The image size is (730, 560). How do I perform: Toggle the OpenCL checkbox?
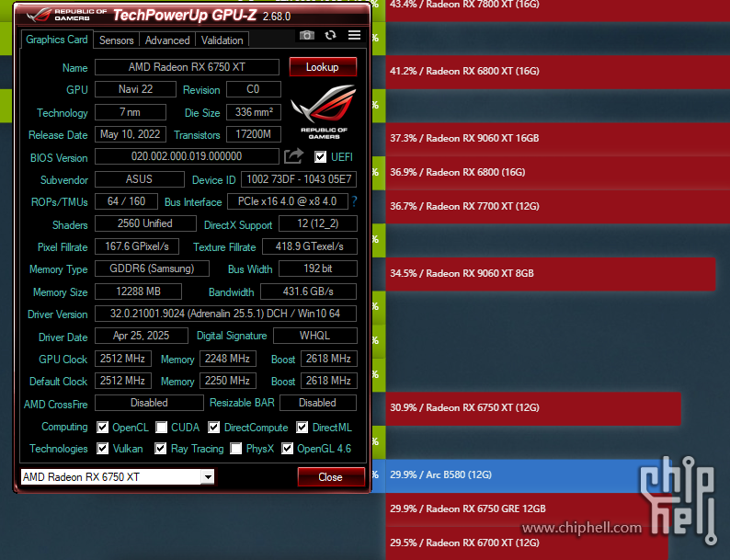(x=102, y=428)
